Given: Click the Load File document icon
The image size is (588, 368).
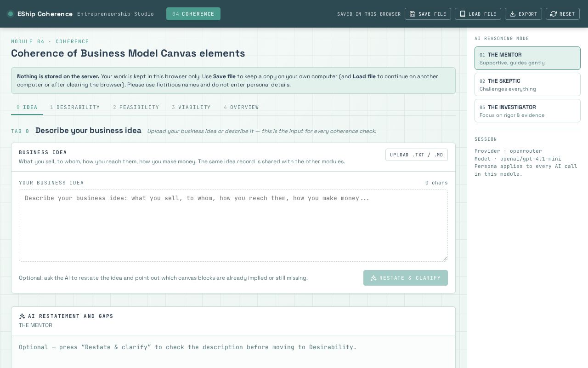Looking at the screenshot, I should (x=463, y=14).
